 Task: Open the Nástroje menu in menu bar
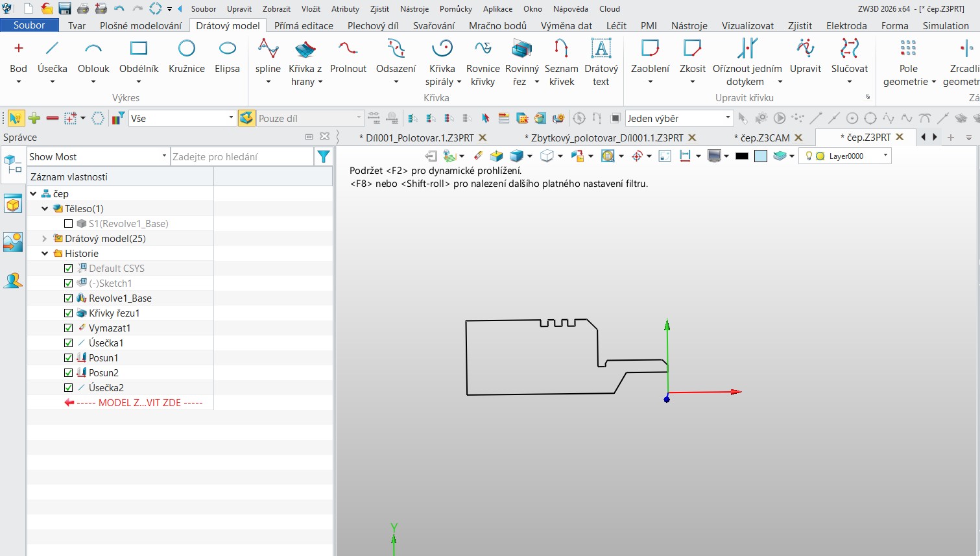pos(414,9)
